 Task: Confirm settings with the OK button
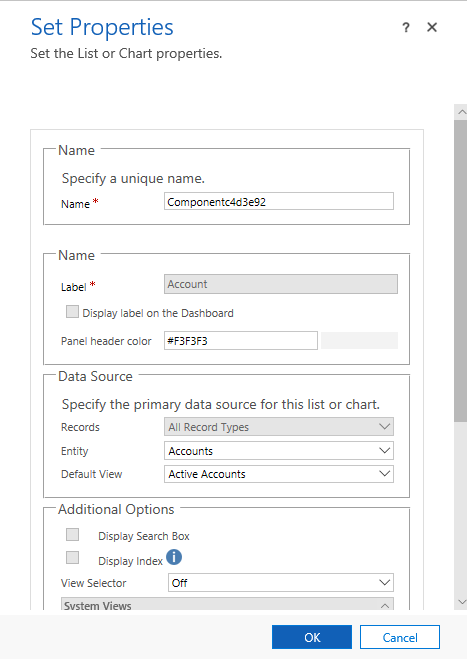point(312,637)
